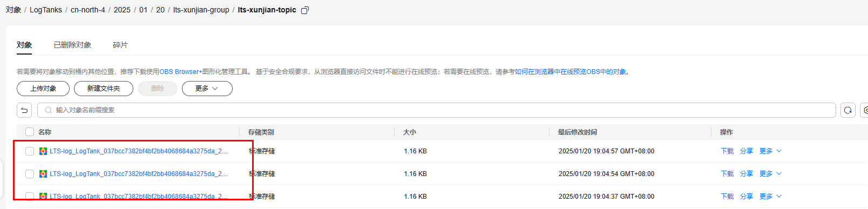Screen dimensions: 868x209
Task: Expand 更多 for the 19:04:37 object row
Action: pyautogui.click(x=770, y=197)
